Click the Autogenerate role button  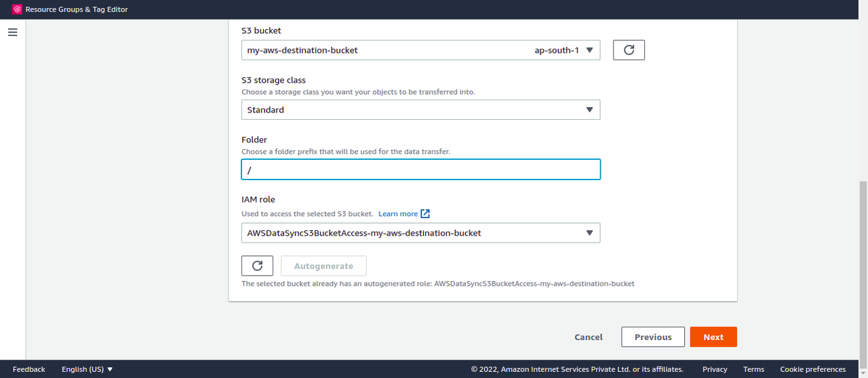(323, 266)
